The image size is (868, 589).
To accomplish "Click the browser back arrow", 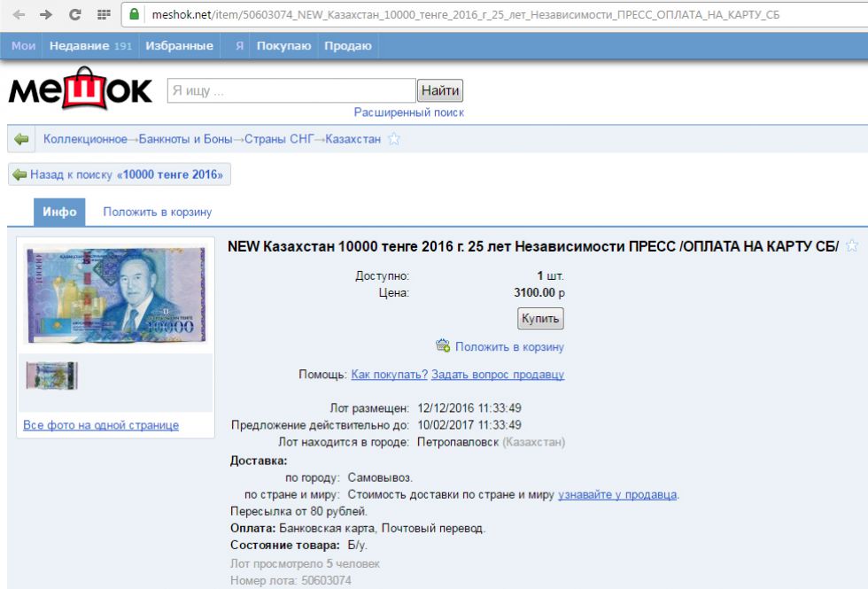I will click(19, 14).
